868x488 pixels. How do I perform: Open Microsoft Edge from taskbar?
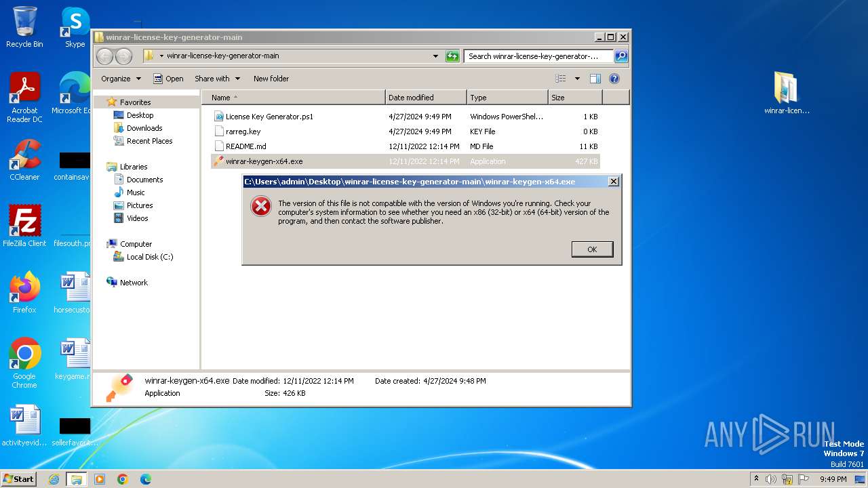[146, 479]
